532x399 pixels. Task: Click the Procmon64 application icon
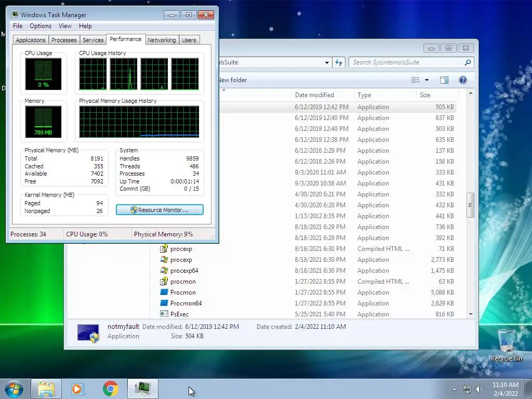164,303
